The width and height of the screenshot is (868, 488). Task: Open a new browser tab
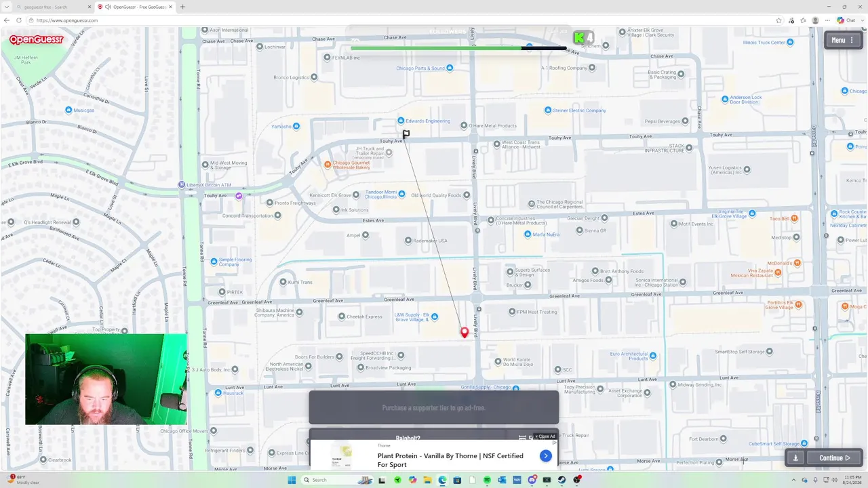[182, 7]
